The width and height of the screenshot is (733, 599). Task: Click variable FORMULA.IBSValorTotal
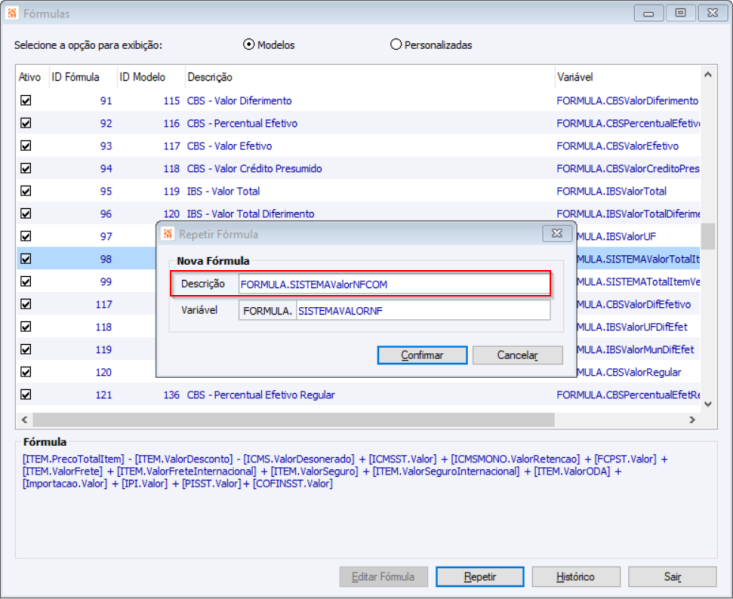point(611,191)
